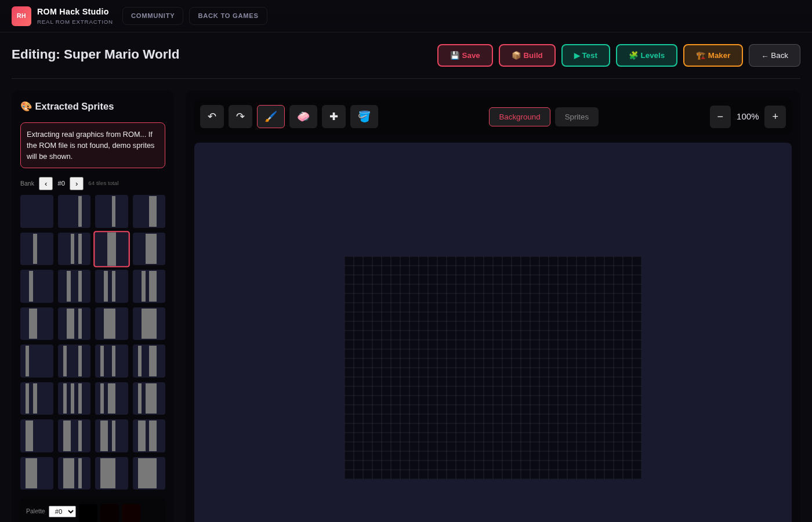Select the red-outlined selected sprite tile
The image size is (812, 522).
pos(111,249)
